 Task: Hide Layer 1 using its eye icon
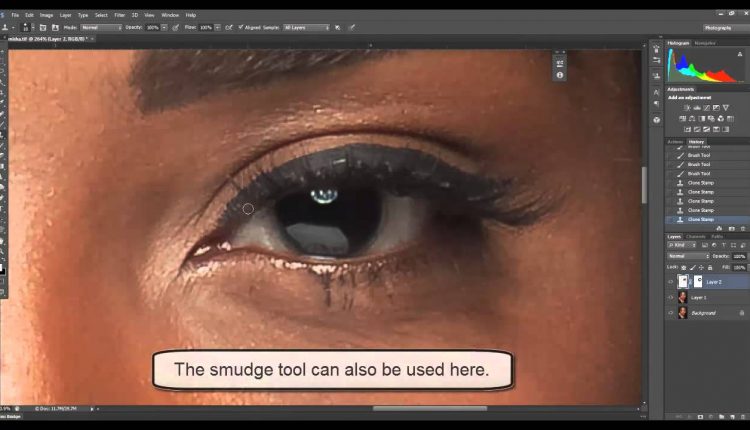click(671, 298)
